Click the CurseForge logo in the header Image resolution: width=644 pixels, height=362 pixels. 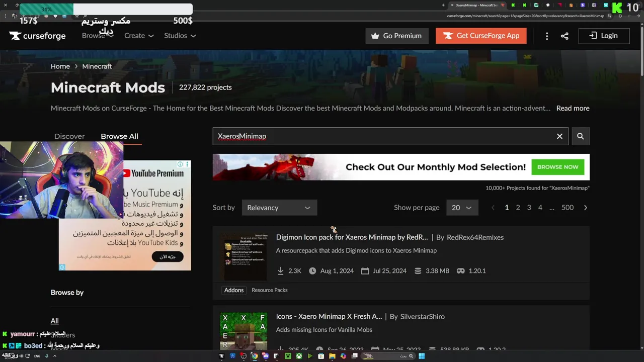(x=37, y=36)
